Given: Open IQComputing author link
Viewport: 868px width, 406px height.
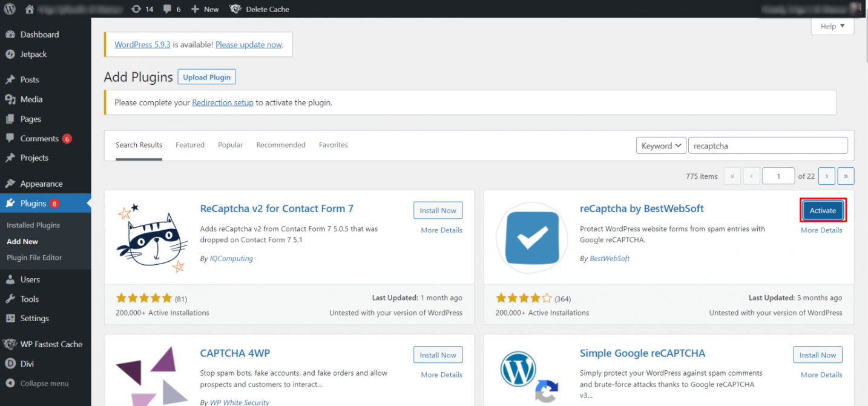Looking at the screenshot, I should click(231, 258).
